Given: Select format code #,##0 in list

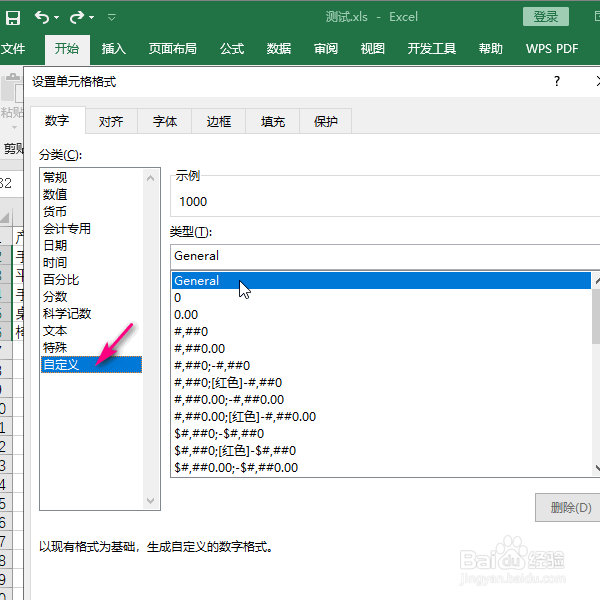Looking at the screenshot, I should click(x=381, y=331).
